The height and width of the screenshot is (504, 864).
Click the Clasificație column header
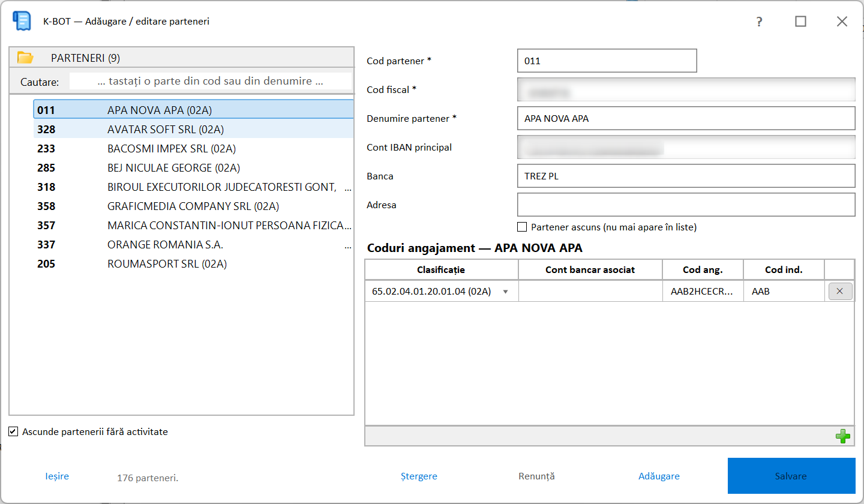click(x=442, y=270)
